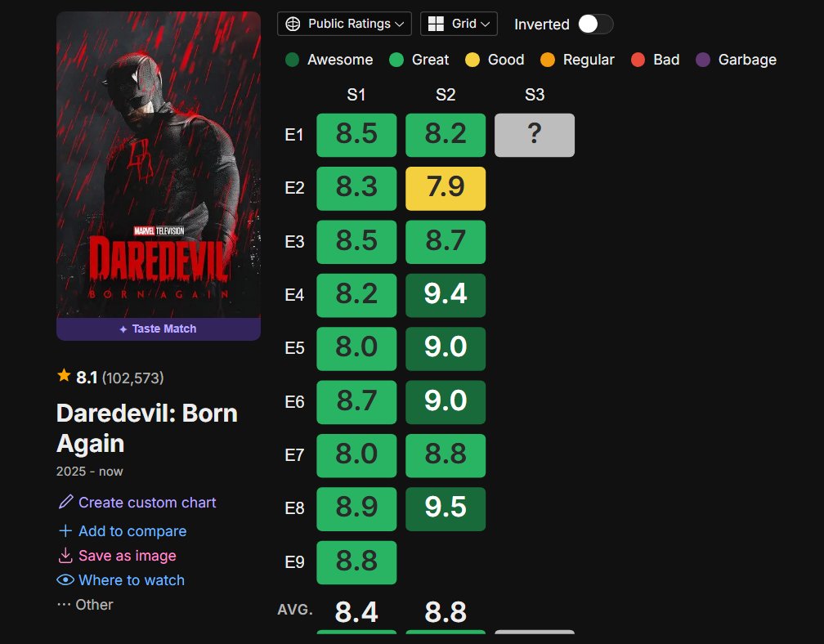Screen dimensions: 824x644
Task: Click the 8.1 overall rating value
Action: pos(87,378)
